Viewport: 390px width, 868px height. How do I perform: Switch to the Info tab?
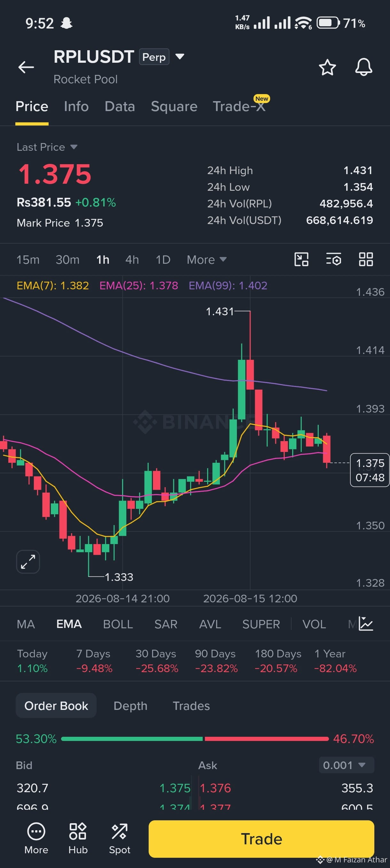pos(76,107)
